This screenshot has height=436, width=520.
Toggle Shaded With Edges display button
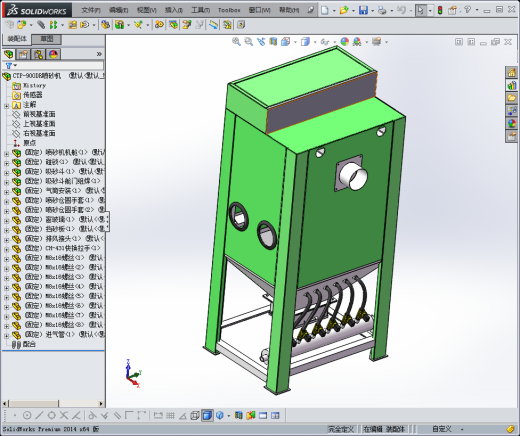coord(207,415)
